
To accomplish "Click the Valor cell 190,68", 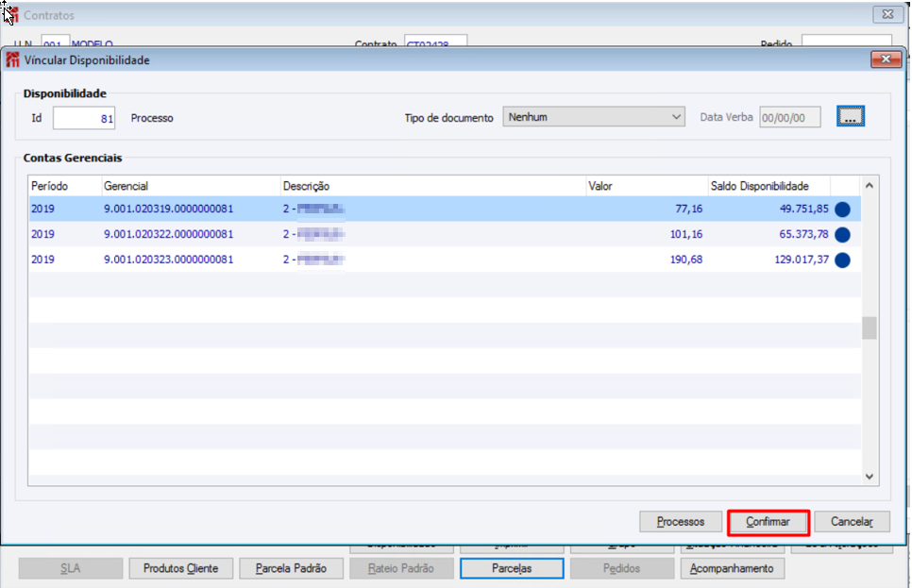I will pos(686,260).
